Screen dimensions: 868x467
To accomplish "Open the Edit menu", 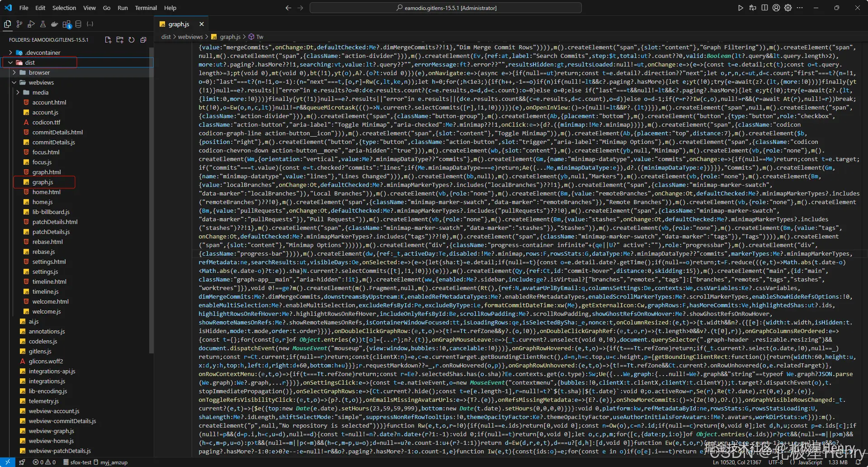I will (40, 8).
